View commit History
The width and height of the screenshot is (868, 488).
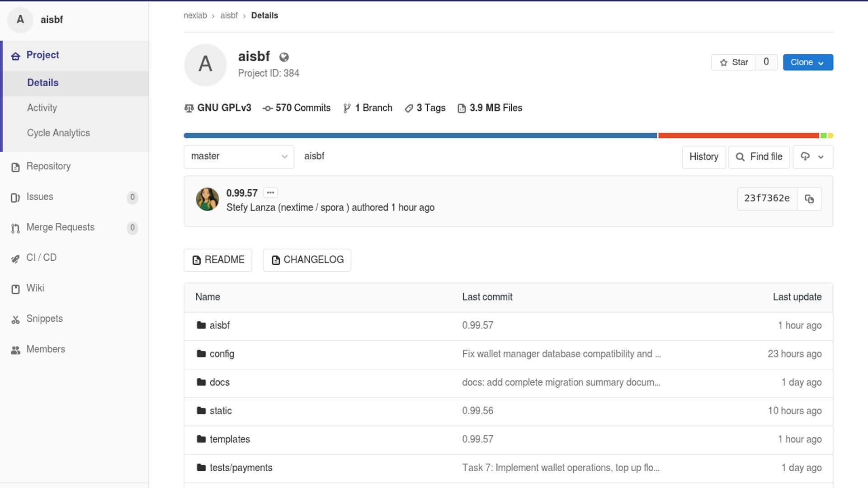click(703, 157)
